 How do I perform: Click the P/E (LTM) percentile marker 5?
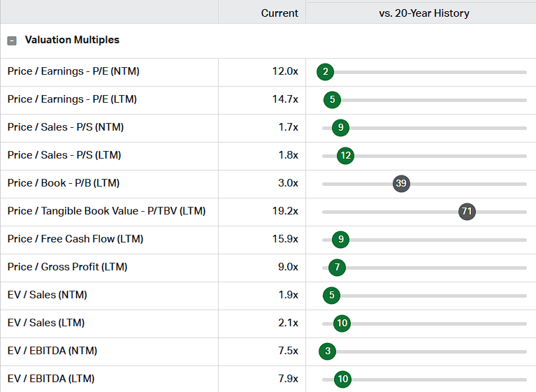point(333,99)
